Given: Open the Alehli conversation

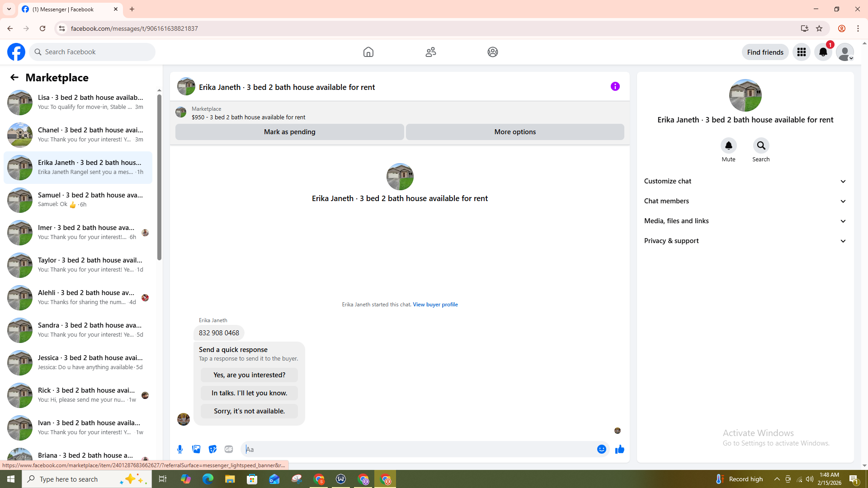Looking at the screenshot, I should pyautogui.click(x=78, y=298).
